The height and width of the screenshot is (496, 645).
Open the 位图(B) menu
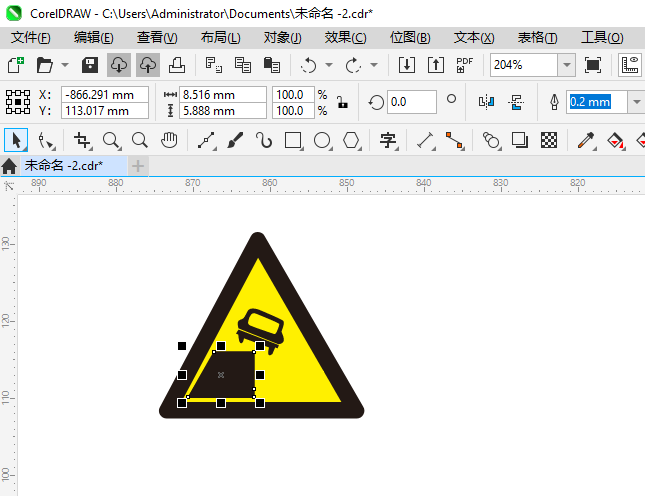tap(410, 38)
